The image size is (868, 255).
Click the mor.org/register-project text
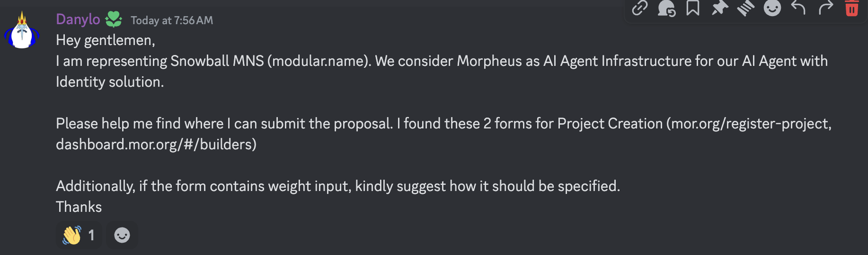pyautogui.click(x=749, y=124)
